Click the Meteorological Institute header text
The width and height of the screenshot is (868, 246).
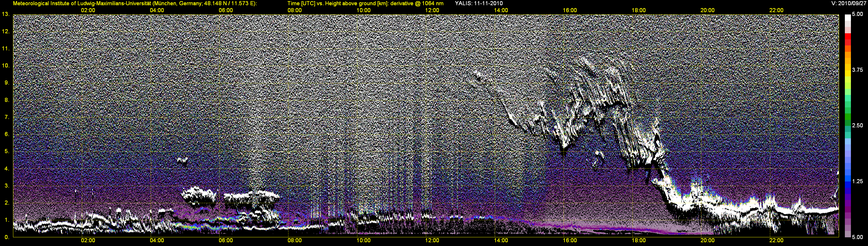(135, 3)
